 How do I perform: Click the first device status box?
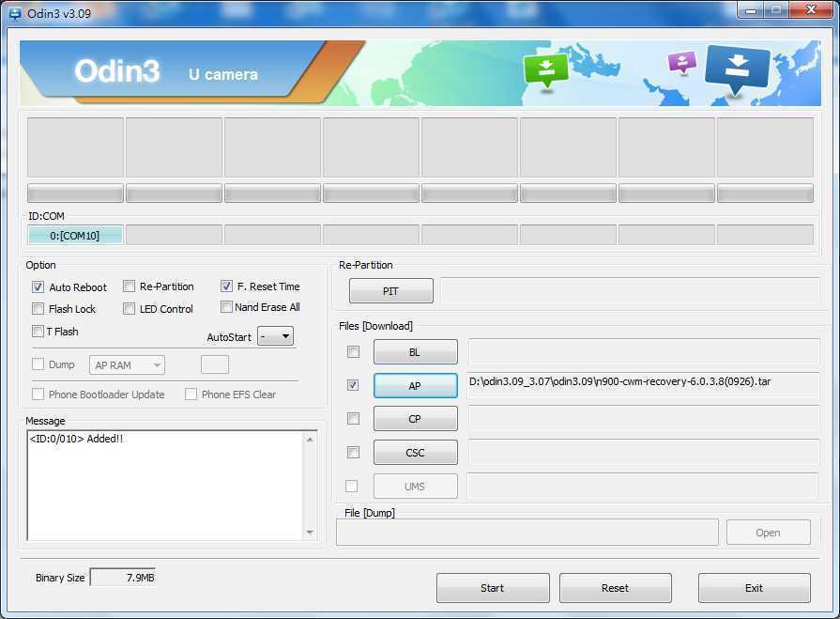[75, 147]
